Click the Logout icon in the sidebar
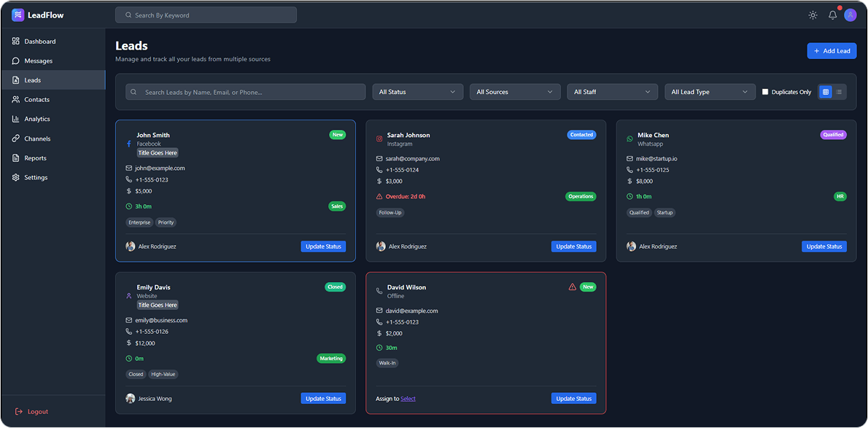The height and width of the screenshot is (428, 868). click(18, 411)
